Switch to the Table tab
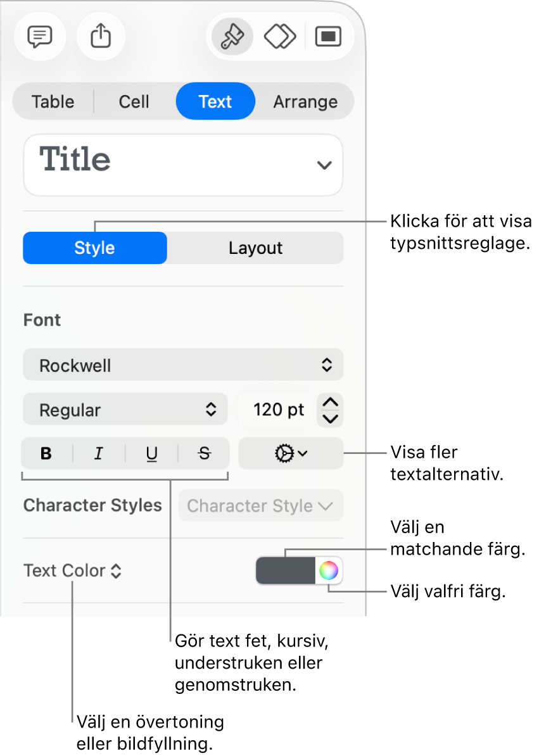 coord(53,101)
